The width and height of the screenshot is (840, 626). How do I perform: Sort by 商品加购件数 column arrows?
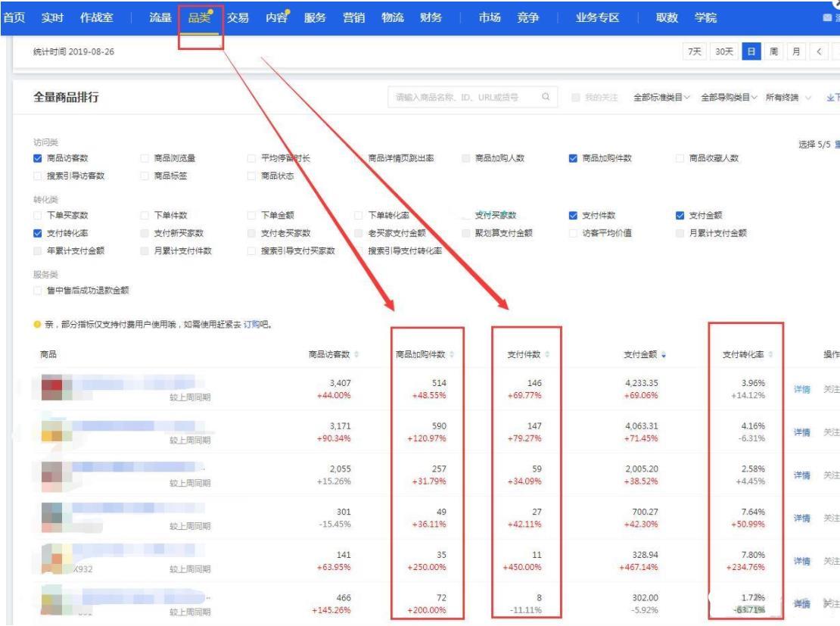[x=453, y=355]
